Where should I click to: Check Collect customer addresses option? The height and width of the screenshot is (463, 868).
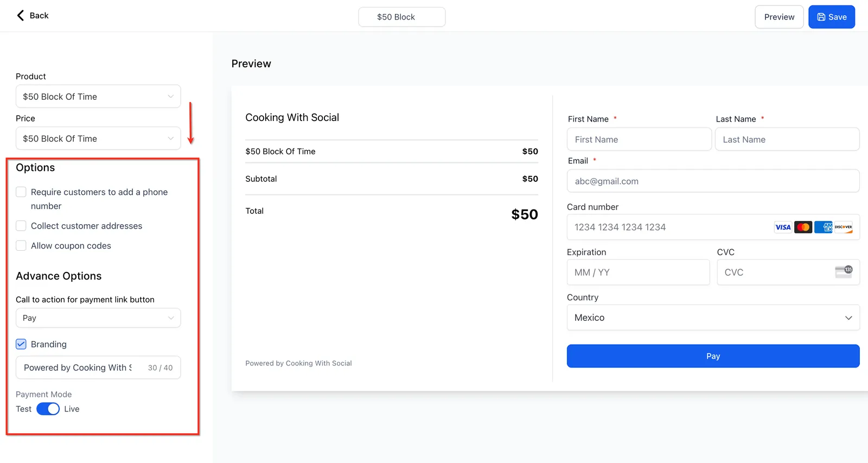[x=21, y=226]
